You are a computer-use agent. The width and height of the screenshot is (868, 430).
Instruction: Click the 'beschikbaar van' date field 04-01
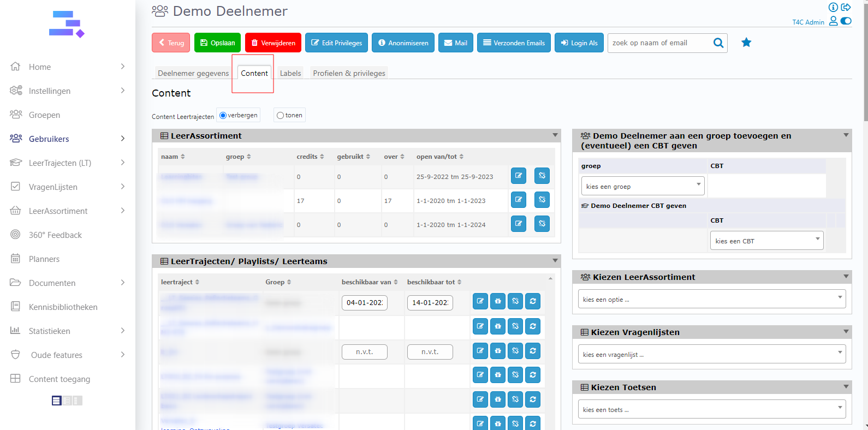click(364, 302)
